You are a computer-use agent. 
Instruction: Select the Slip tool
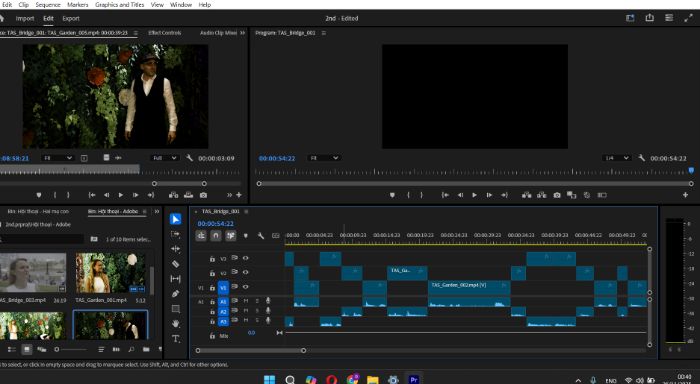tap(175, 279)
